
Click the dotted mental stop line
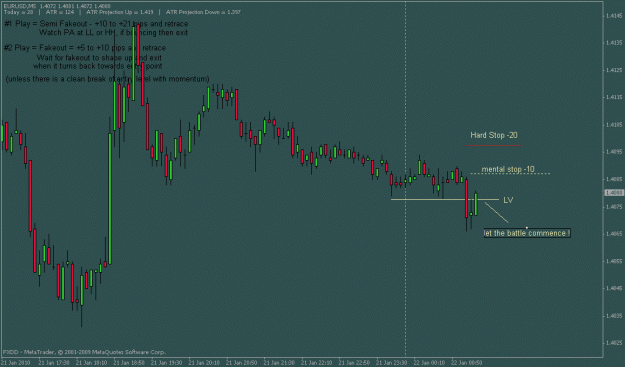(510, 174)
